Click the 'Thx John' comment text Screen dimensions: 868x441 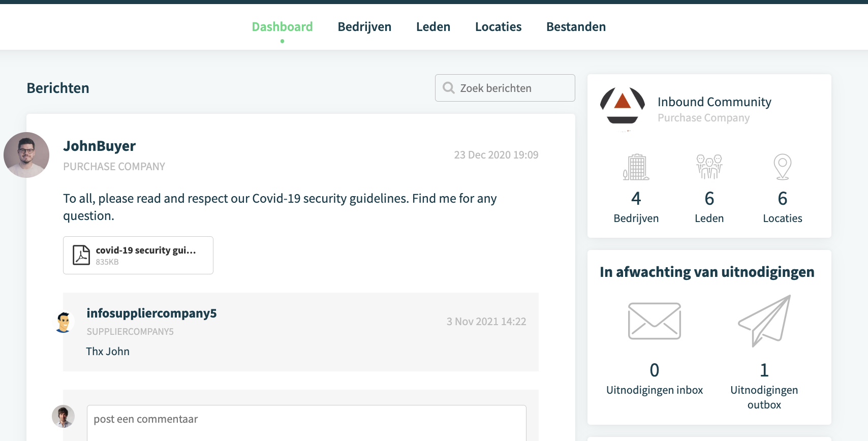click(x=108, y=352)
